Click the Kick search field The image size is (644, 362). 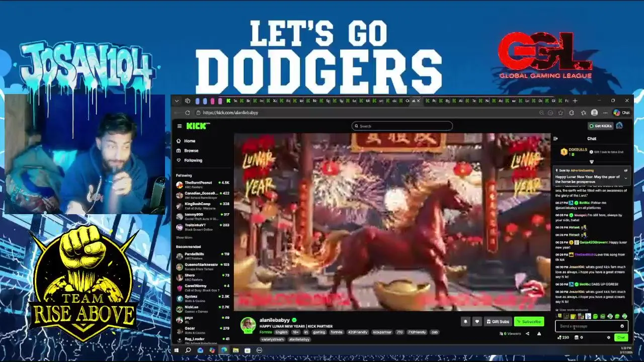click(x=402, y=126)
